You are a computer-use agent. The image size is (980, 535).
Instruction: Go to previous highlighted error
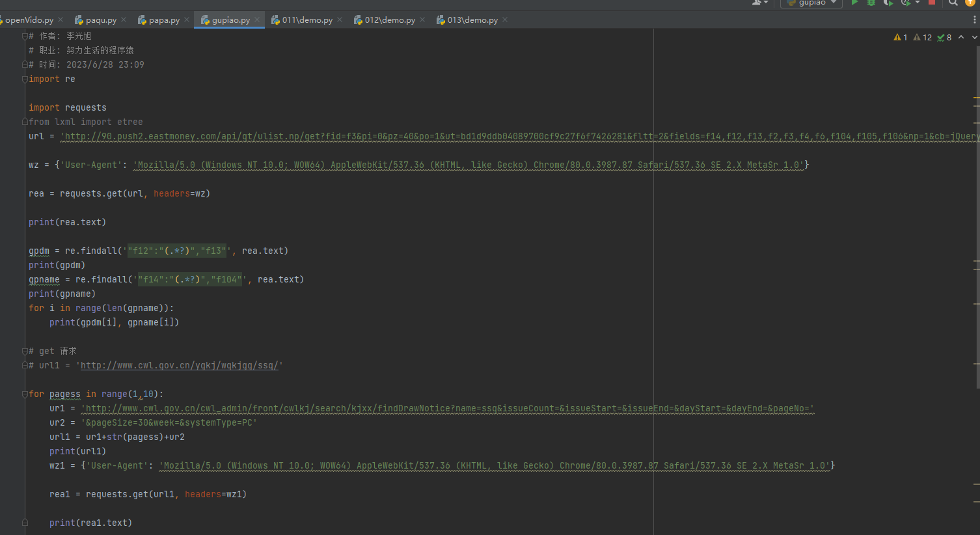961,37
